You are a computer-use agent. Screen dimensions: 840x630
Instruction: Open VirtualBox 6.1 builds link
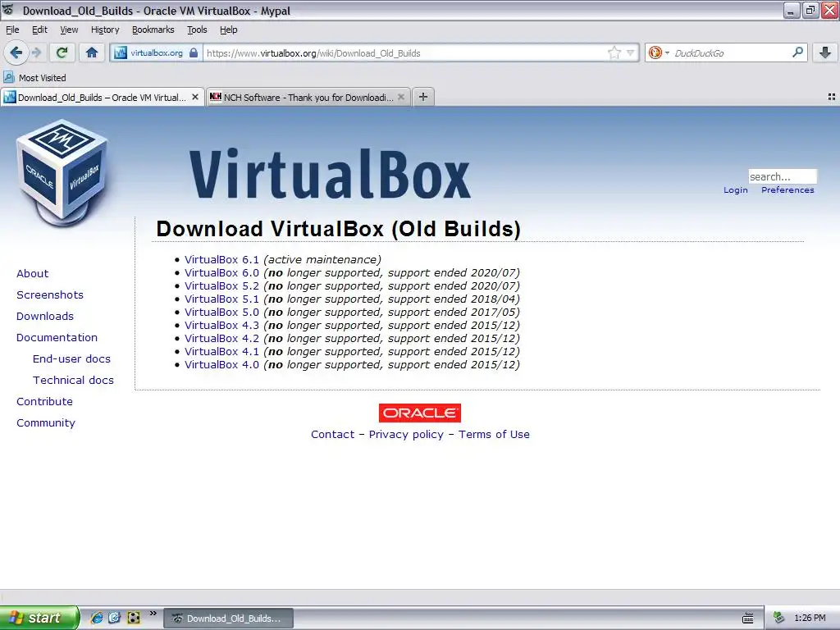(221, 259)
